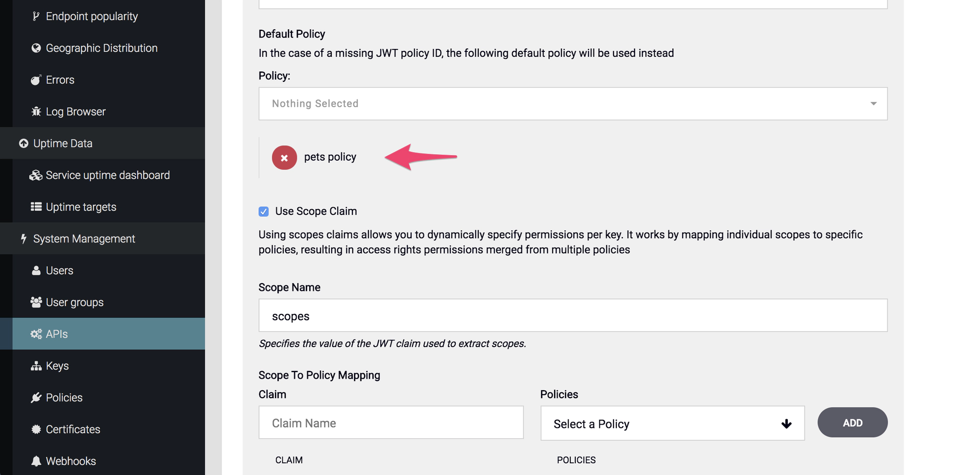Remove pets policy with red X button
This screenshot has width=980, height=475.
point(284,158)
